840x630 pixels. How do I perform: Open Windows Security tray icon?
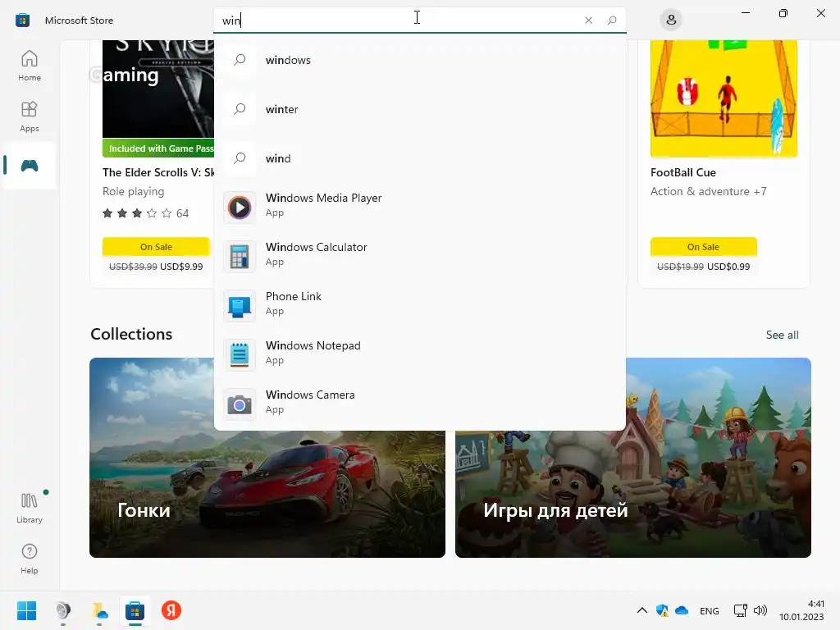click(x=662, y=610)
